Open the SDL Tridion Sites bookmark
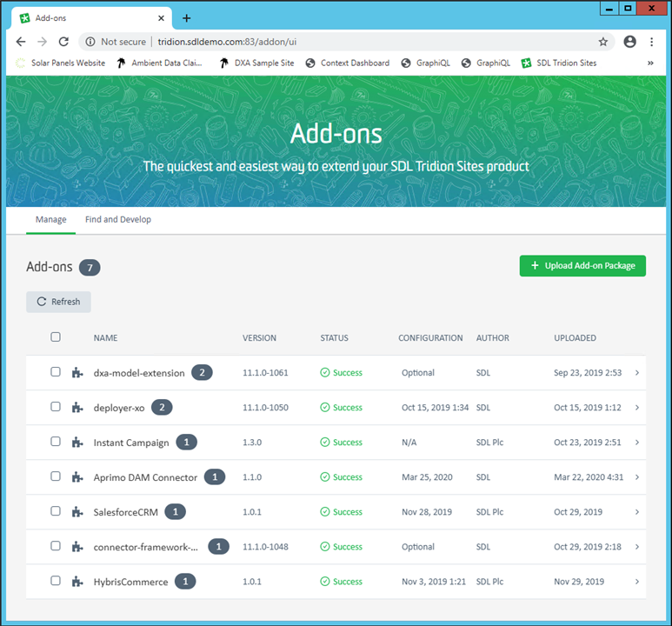This screenshot has height=626, width=672. pos(559,63)
